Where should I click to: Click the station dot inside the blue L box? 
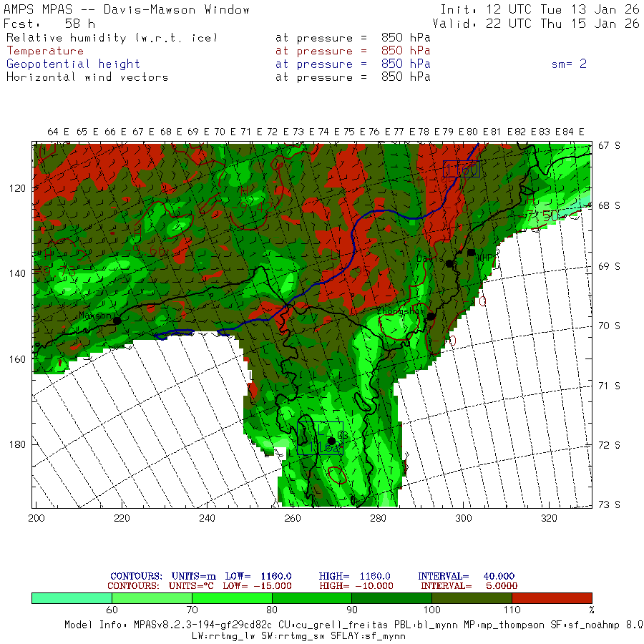tap(331, 441)
